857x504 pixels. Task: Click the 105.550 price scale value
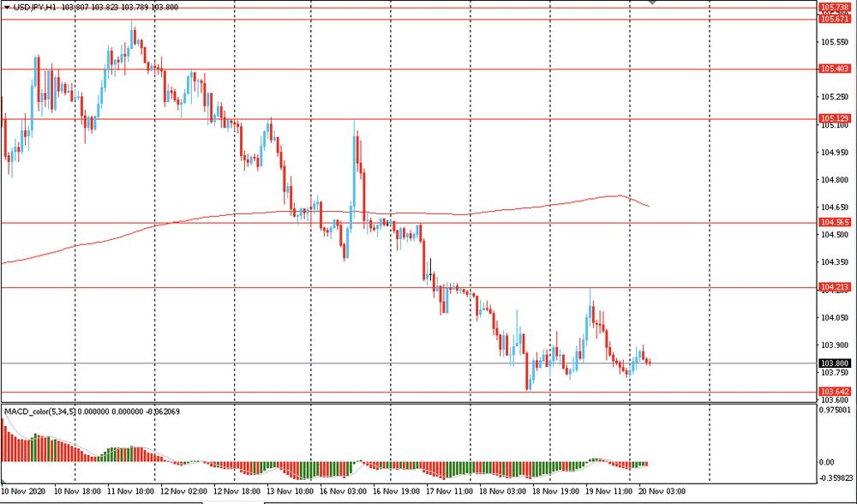tap(835, 42)
